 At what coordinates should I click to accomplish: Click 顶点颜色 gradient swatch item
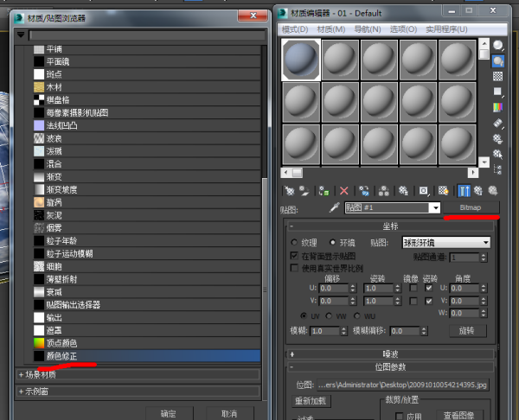(x=147, y=343)
